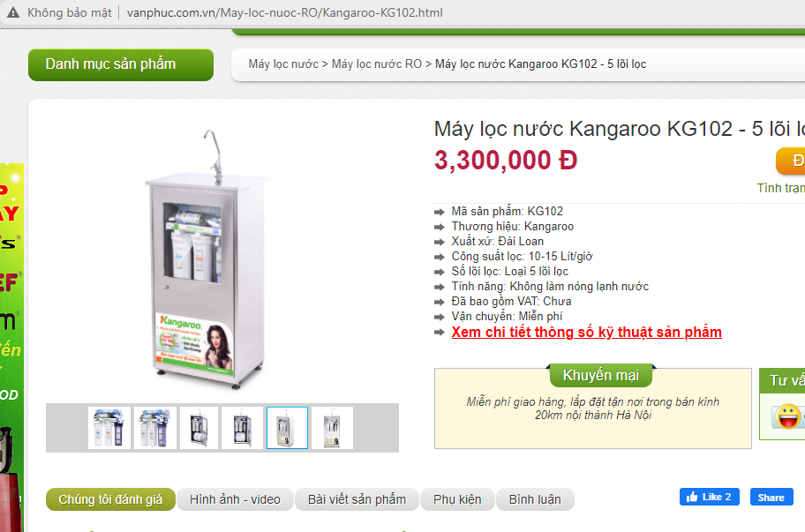Open the Bài viết sản phẩm tab
Viewport: 805px width, 532px height.
coord(357,499)
